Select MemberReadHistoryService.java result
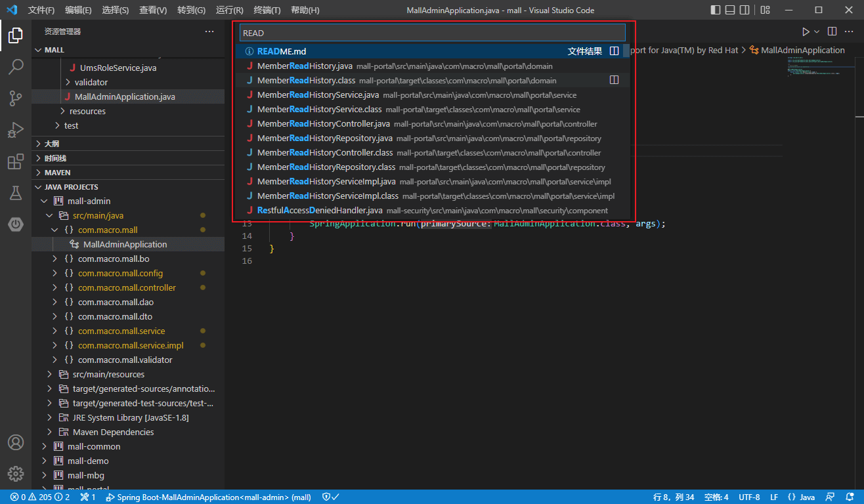The image size is (864, 504). [x=433, y=94]
